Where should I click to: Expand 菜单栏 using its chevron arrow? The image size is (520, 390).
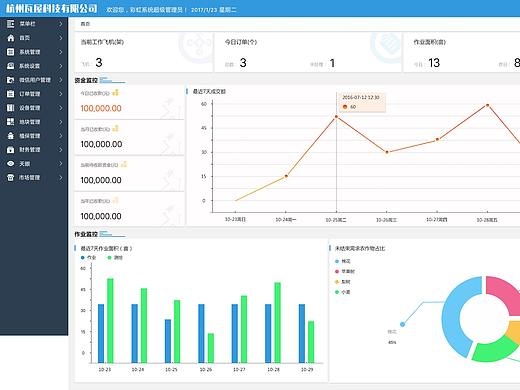[x=60, y=24]
